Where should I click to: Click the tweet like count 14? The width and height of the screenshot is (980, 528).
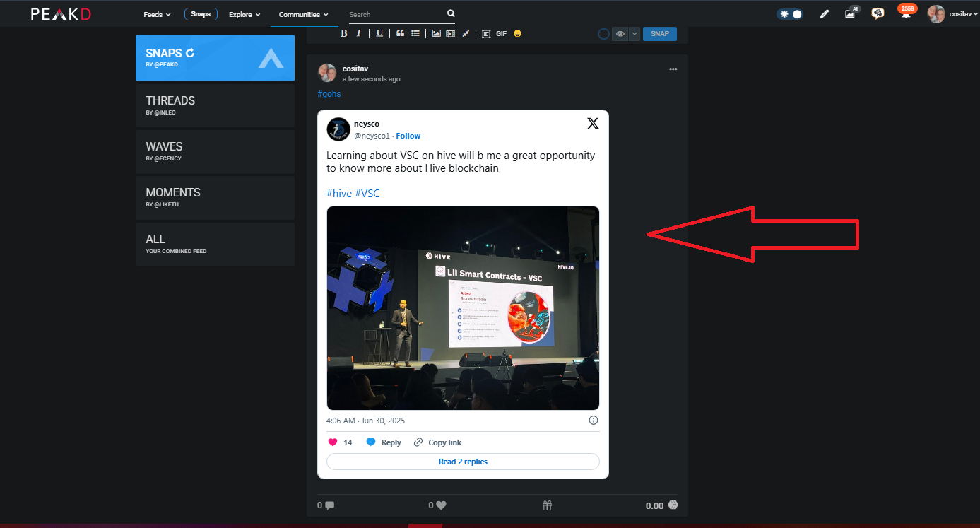(x=348, y=442)
